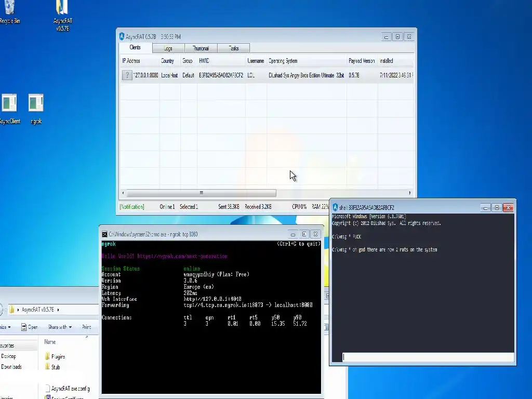
Task: Sort by the Country column header
Action: 170,61
